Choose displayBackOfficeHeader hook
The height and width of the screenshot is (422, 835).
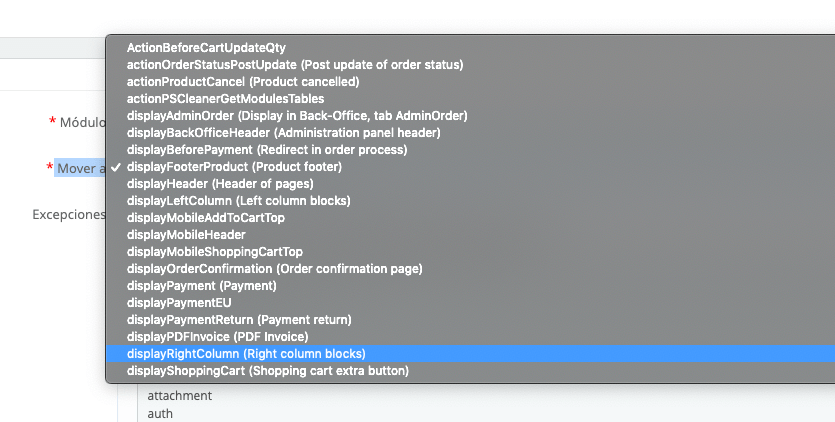point(471,133)
